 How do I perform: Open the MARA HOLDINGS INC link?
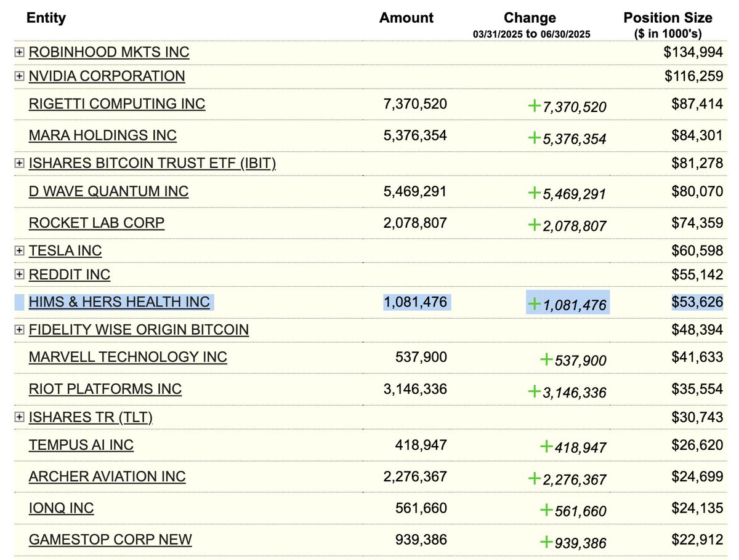(103, 135)
